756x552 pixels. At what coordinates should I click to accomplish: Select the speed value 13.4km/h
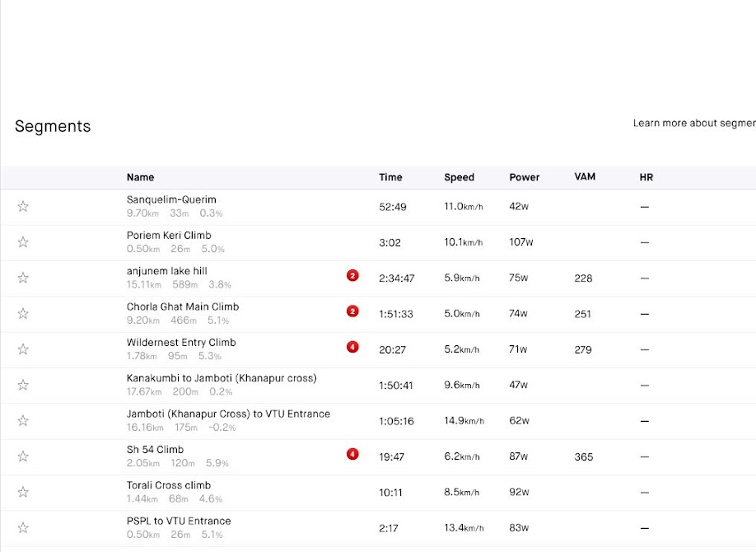click(464, 528)
